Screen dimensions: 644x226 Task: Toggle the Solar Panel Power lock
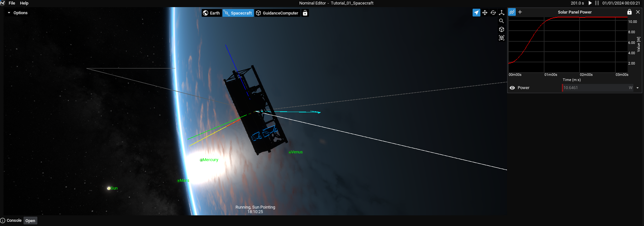point(629,12)
